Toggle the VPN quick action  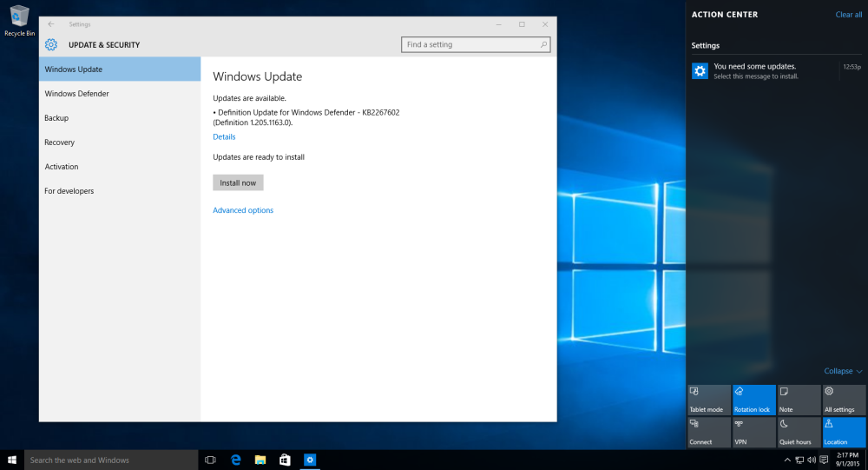754,433
